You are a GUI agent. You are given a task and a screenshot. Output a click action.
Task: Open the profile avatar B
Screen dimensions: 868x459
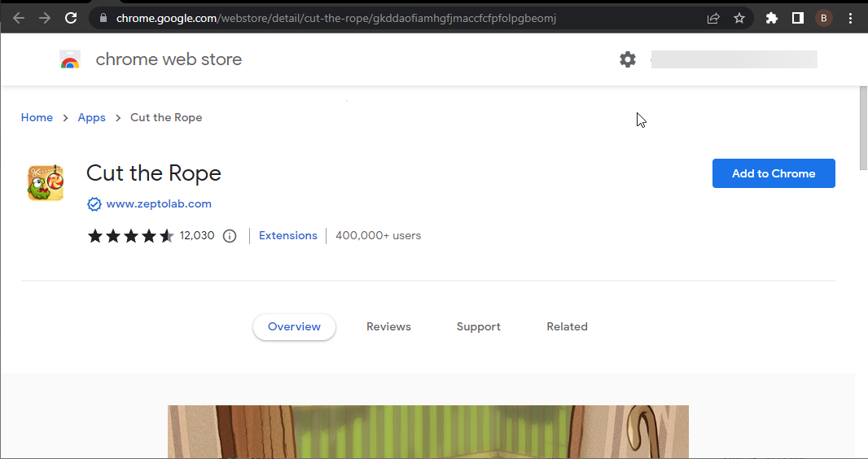[x=824, y=18]
